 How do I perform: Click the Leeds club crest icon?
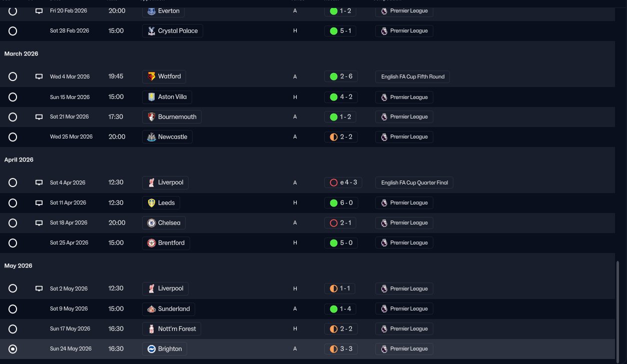point(152,203)
